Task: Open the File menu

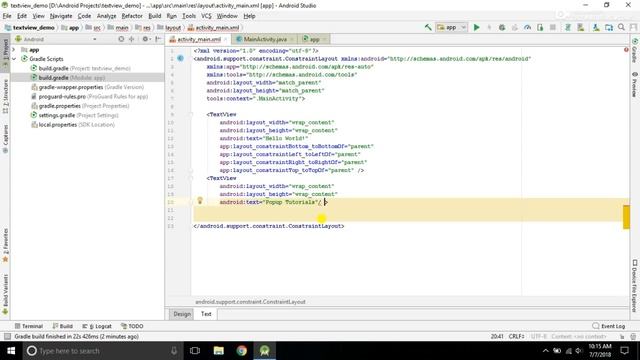Action: [7, 16]
